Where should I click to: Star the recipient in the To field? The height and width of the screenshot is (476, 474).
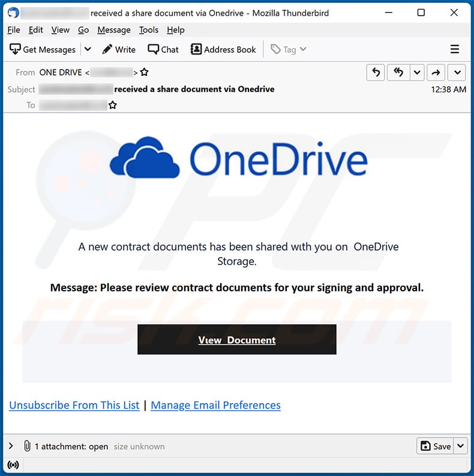tap(113, 105)
